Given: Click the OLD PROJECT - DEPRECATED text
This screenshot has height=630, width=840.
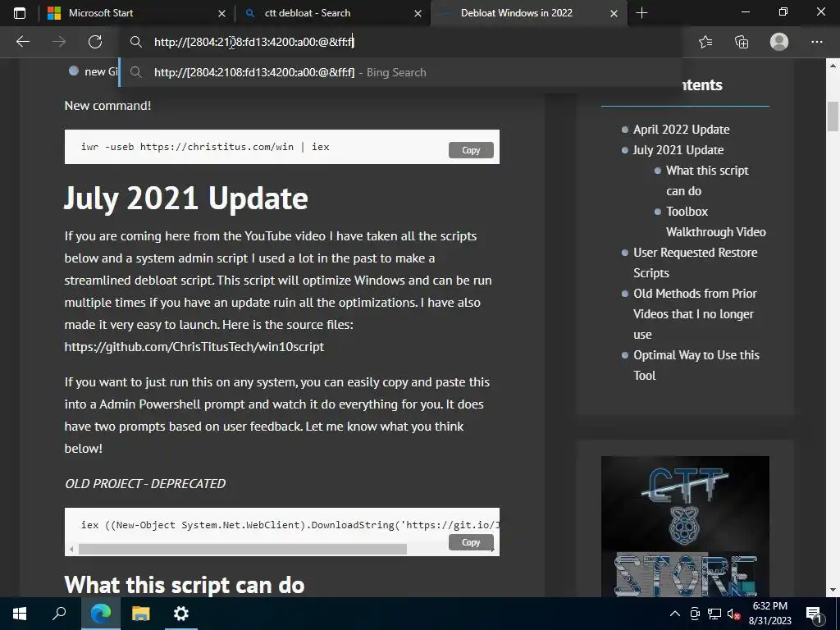Looking at the screenshot, I should tap(144, 483).
